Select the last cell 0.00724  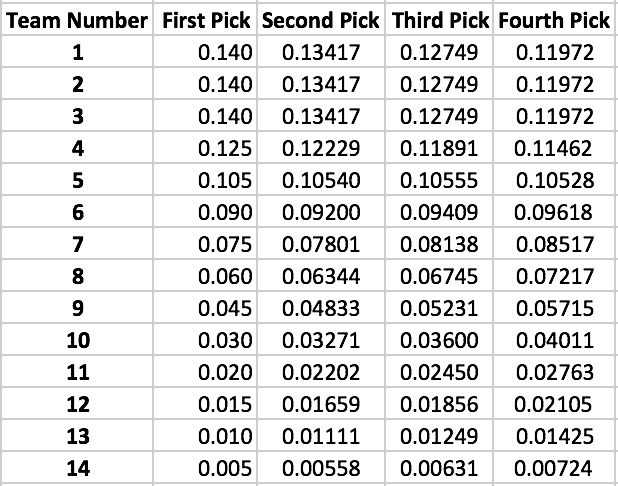553,467
